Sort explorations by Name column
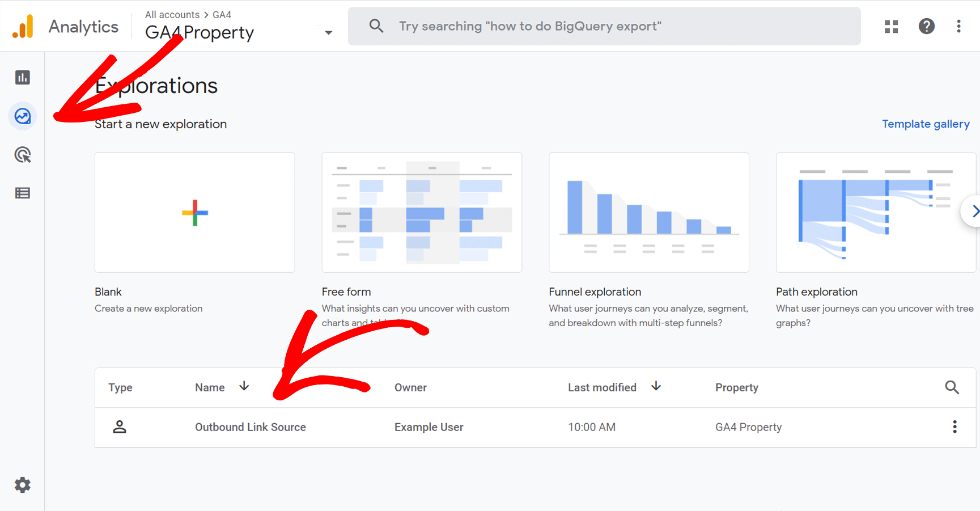Image resolution: width=980 pixels, height=511 pixels. pyautogui.click(x=210, y=387)
